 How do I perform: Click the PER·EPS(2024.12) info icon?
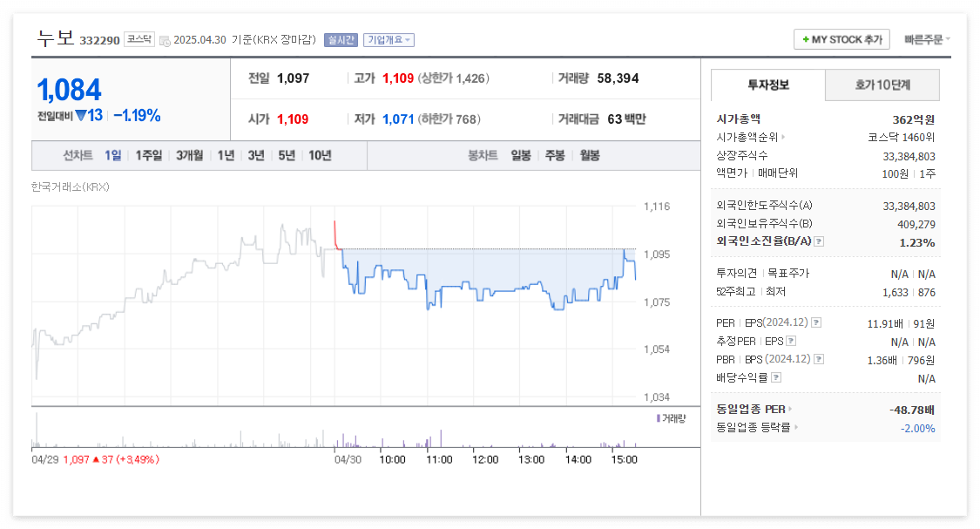point(818,322)
